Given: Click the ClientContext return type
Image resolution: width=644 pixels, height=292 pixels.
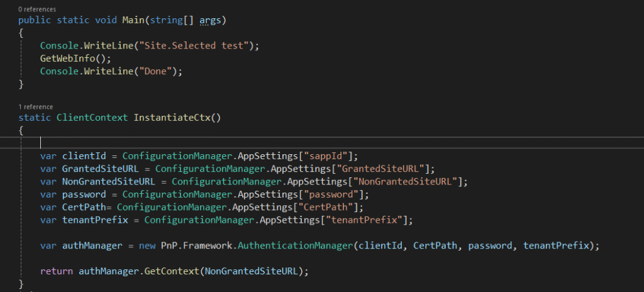Looking at the screenshot, I should click(92, 118).
